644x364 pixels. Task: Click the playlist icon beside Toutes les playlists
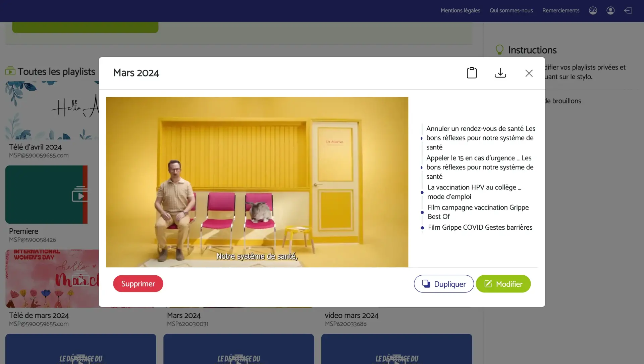[x=10, y=71]
